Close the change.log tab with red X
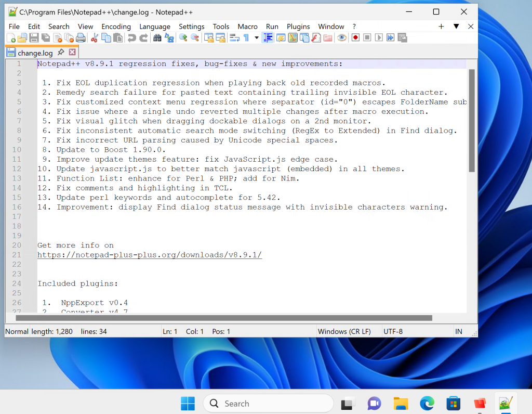532x414 pixels. point(72,52)
